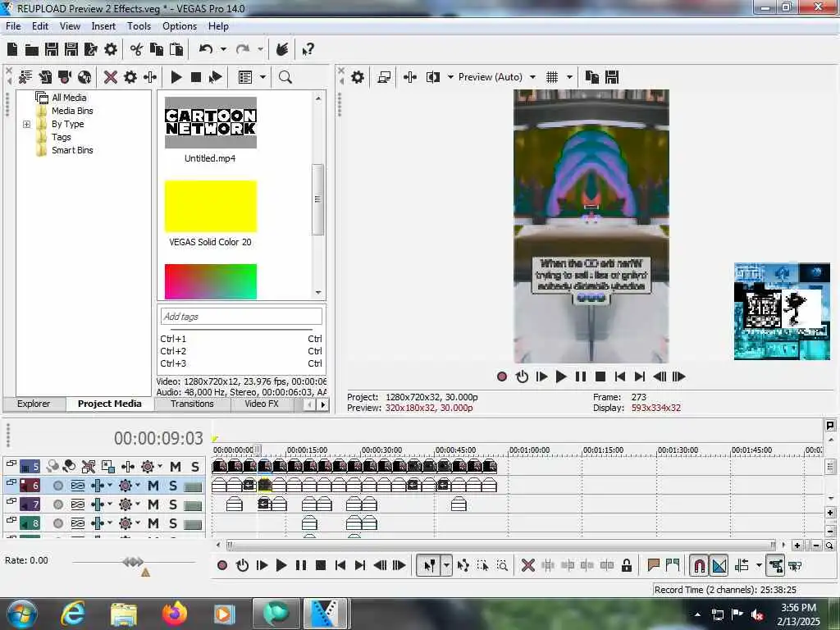The width and height of the screenshot is (840, 630).
Task: Search project media with magnifier icon
Action: [285, 77]
